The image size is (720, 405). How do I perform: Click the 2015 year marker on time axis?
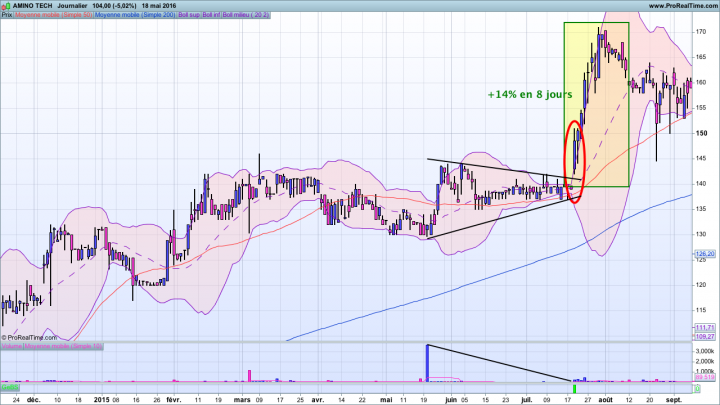pyautogui.click(x=101, y=399)
